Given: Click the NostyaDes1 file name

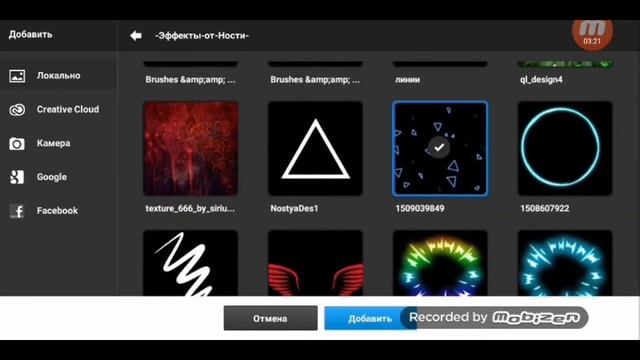Looking at the screenshot, I should coord(294,209).
